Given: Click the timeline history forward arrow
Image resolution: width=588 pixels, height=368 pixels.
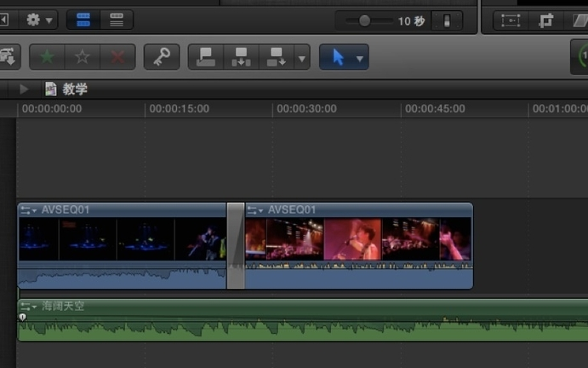Looking at the screenshot, I should (25, 89).
